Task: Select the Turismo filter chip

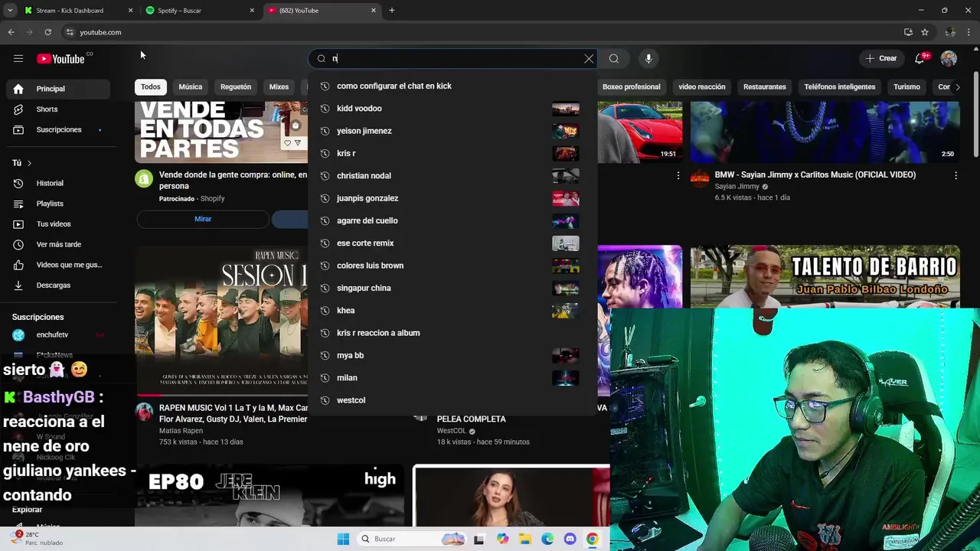Action: (906, 87)
